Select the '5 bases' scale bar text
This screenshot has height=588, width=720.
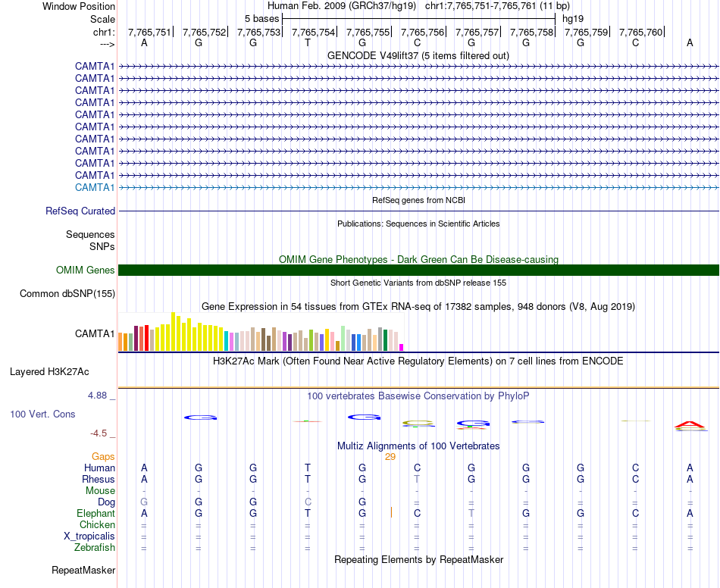[x=261, y=19]
